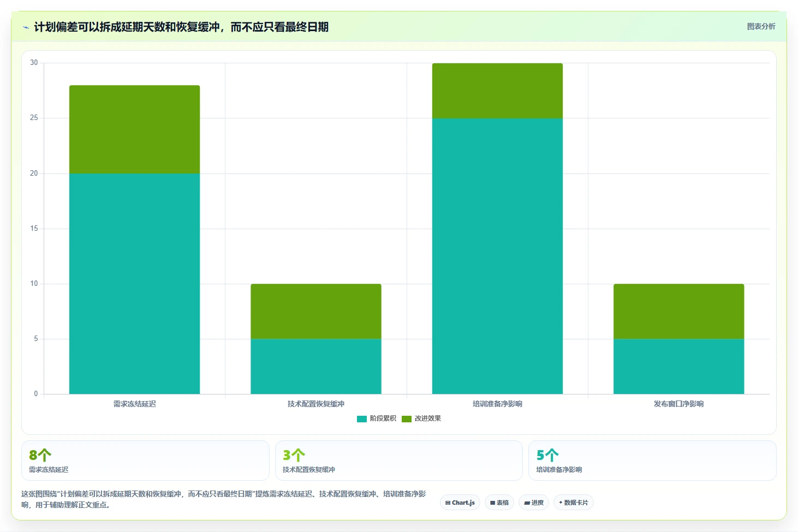Click the 培训准备净影响 x-axis label
798x532 pixels.
coord(497,404)
